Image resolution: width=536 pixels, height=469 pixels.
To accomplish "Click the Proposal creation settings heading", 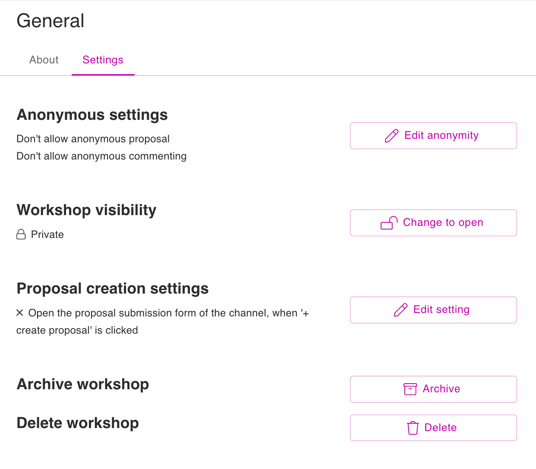I will [112, 289].
